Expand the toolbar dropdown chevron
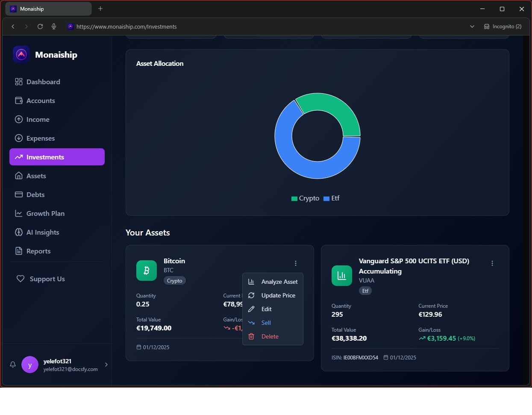The width and height of the screenshot is (532, 415). tap(472, 26)
